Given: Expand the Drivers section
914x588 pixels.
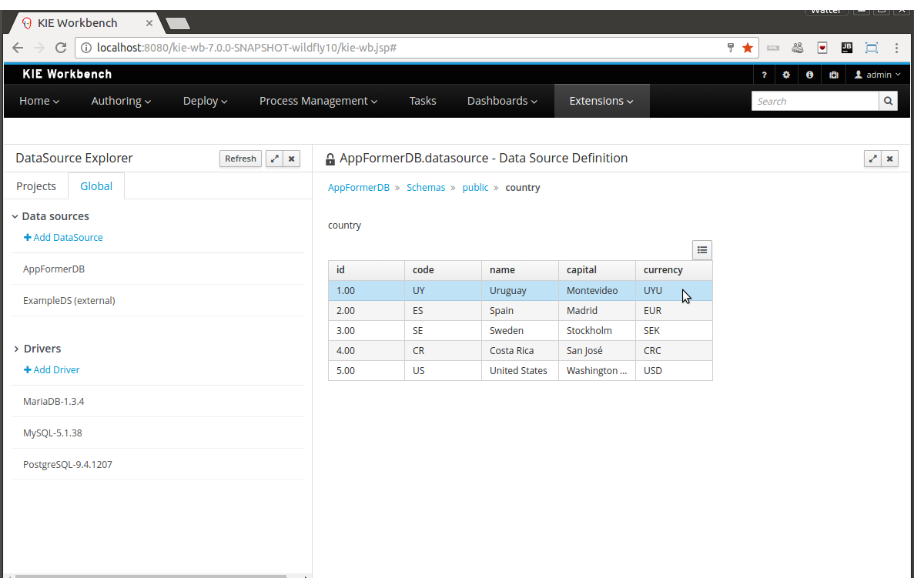Looking at the screenshot, I should pyautogui.click(x=15, y=349).
